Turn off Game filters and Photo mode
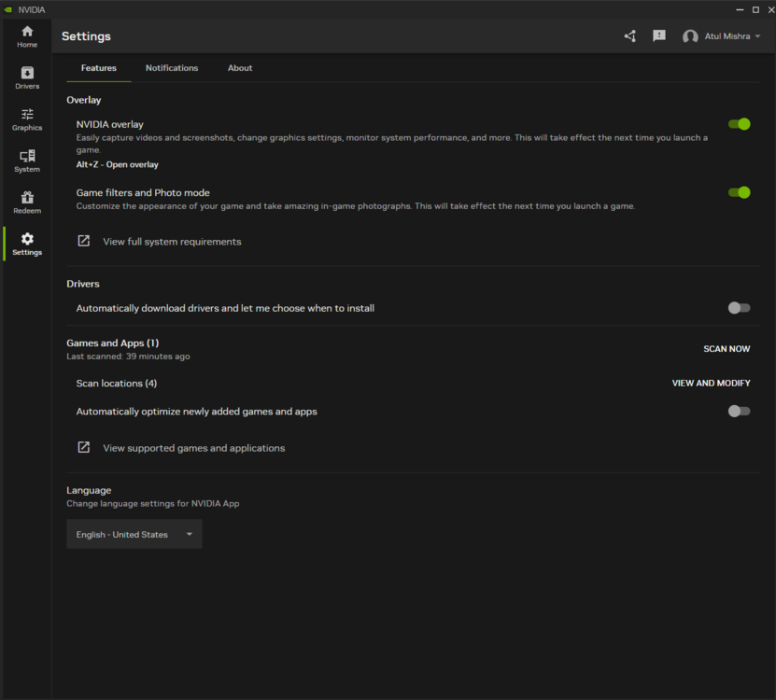Viewport: 776px width, 700px height. 739,192
